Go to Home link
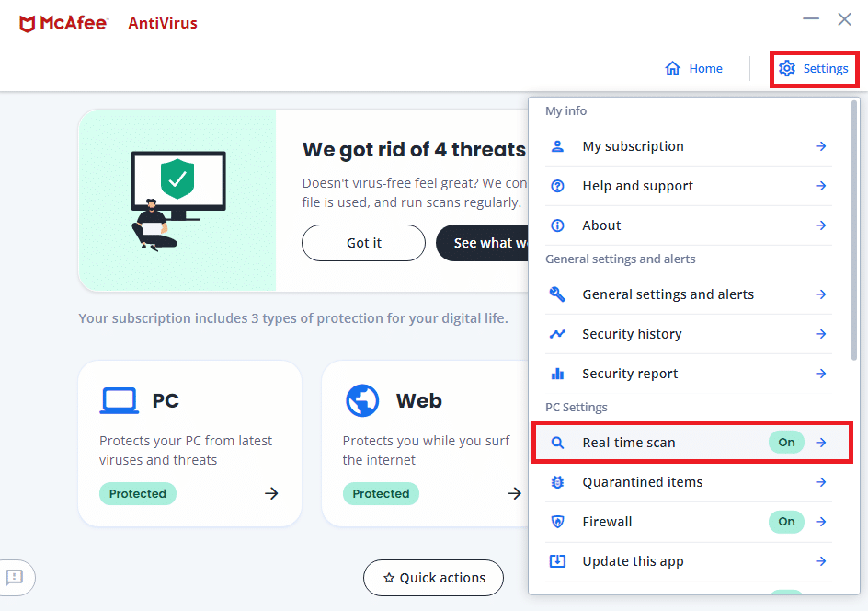 (x=693, y=68)
